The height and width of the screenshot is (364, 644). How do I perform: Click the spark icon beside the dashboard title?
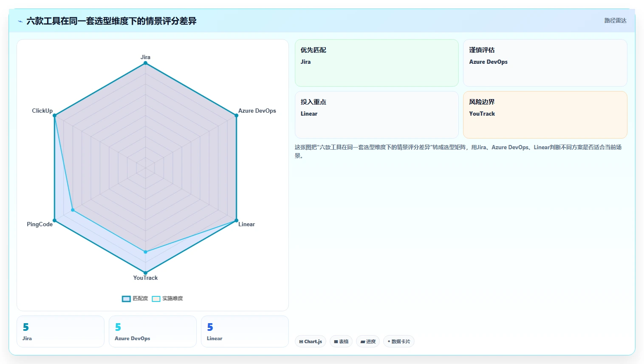click(20, 21)
